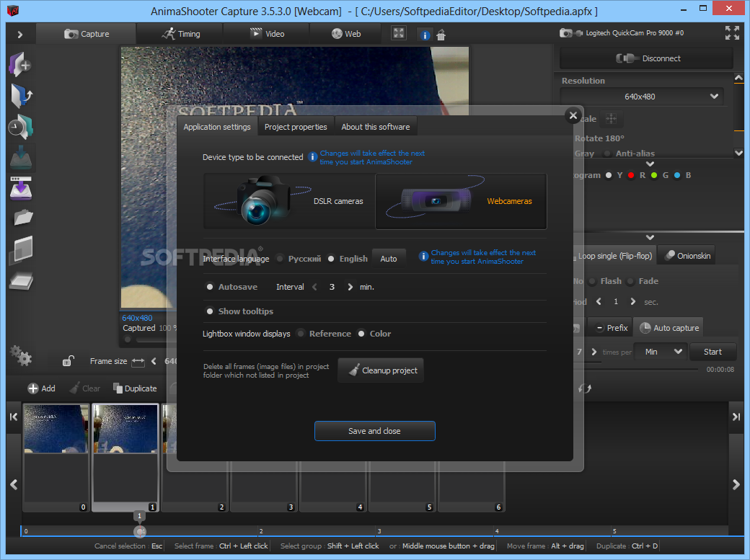Choose DSLR cameras device type
Viewport: 750px width, 560px height.
(x=289, y=201)
